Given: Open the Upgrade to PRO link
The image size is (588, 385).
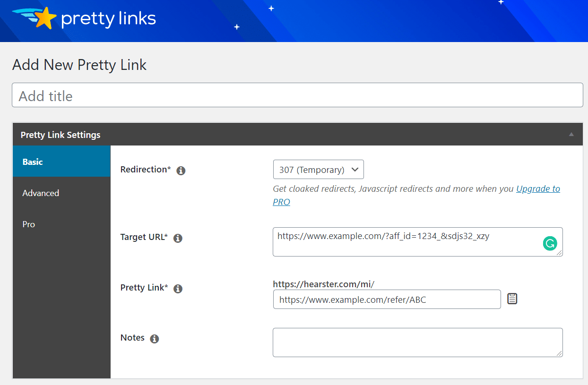Looking at the screenshot, I should coord(538,188).
